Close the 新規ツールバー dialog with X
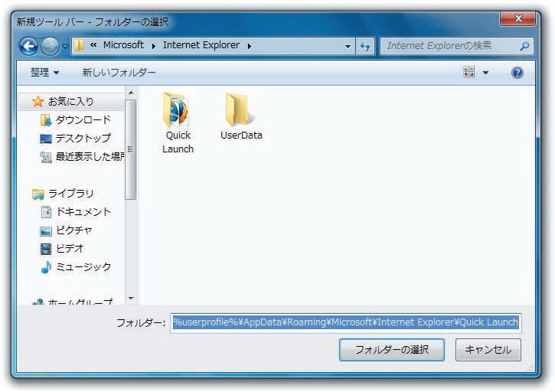The width and height of the screenshot is (555, 392). [518, 18]
